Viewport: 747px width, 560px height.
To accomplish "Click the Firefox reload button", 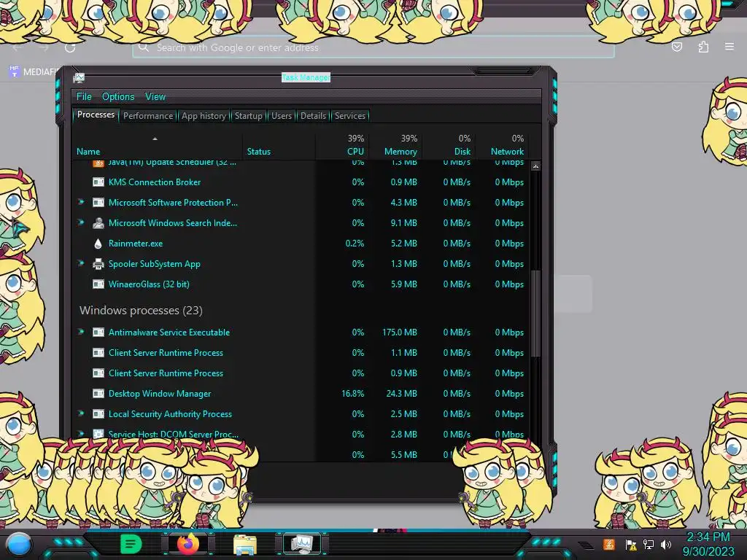I will (x=70, y=47).
